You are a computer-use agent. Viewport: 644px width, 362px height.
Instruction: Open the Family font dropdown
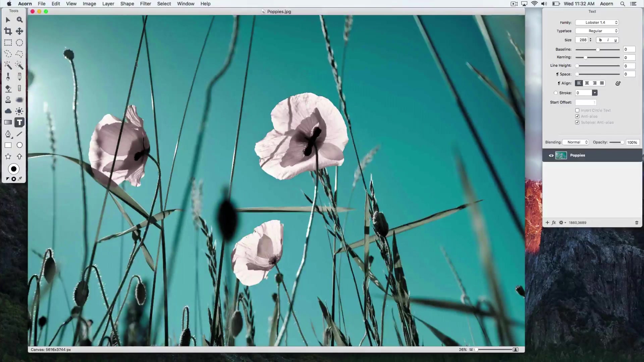[597, 22]
